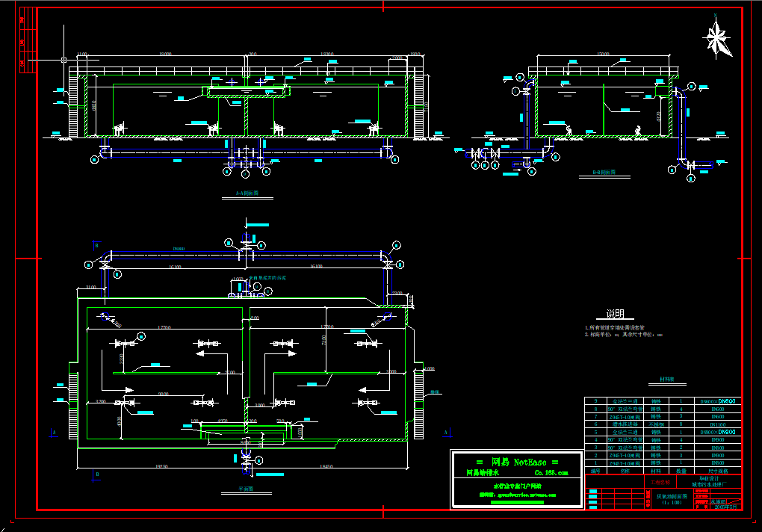The height and width of the screenshot is (532, 762).
Task: Click the "数量" column header
Action: pos(681,471)
